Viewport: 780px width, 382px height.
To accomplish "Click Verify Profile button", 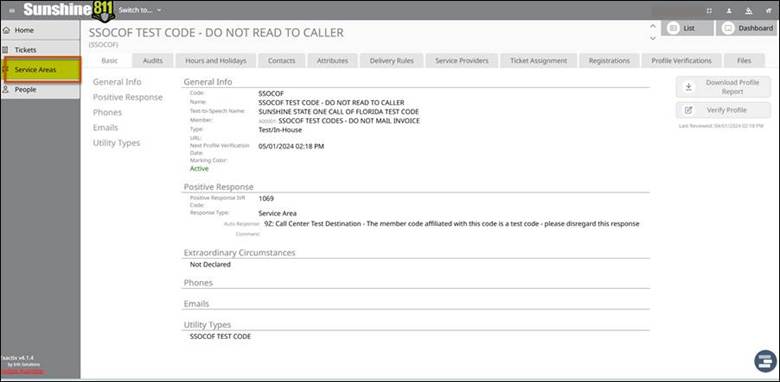I will [x=723, y=110].
